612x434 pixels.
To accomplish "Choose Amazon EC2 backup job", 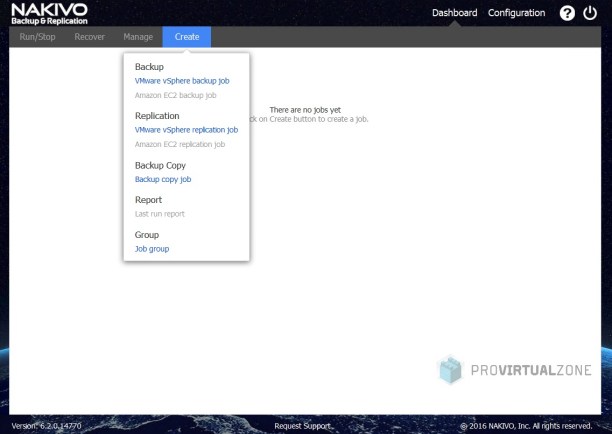I will pyautogui.click(x=175, y=95).
